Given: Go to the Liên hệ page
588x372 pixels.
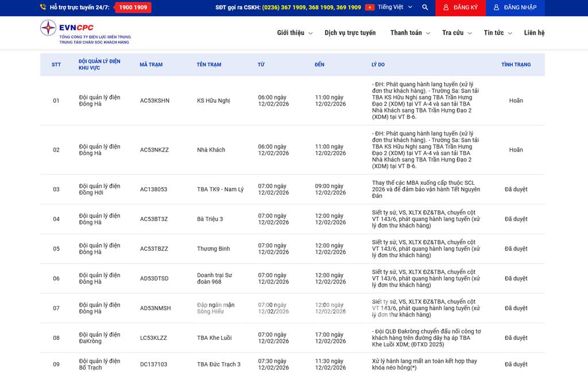Looking at the screenshot, I should click(534, 33).
